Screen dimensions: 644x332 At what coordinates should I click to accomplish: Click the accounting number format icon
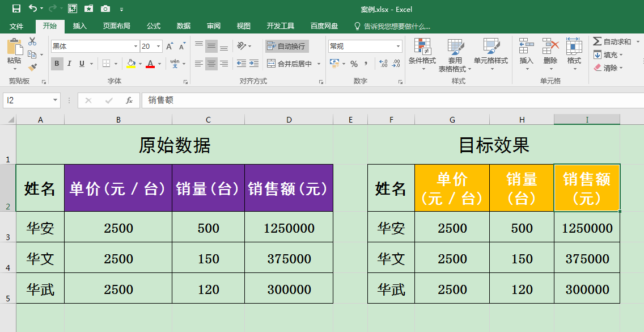334,64
